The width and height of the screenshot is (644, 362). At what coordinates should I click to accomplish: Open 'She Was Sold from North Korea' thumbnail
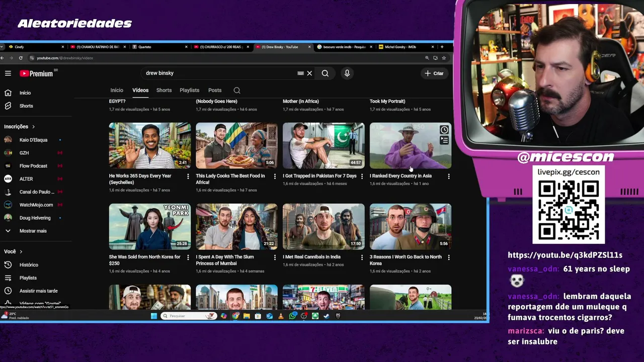coord(150,227)
